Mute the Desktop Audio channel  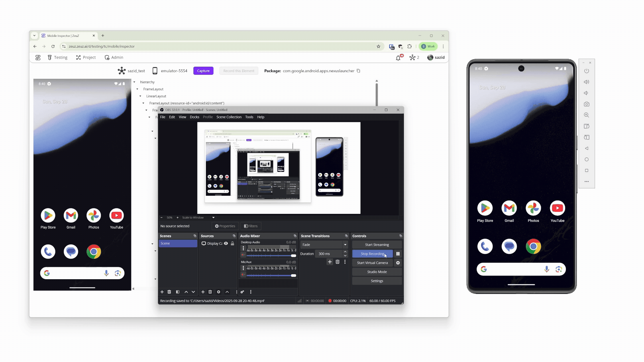[243, 255]
